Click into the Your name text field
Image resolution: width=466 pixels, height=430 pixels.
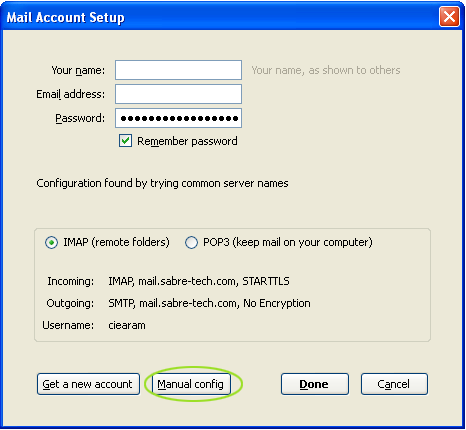[178, 70]
